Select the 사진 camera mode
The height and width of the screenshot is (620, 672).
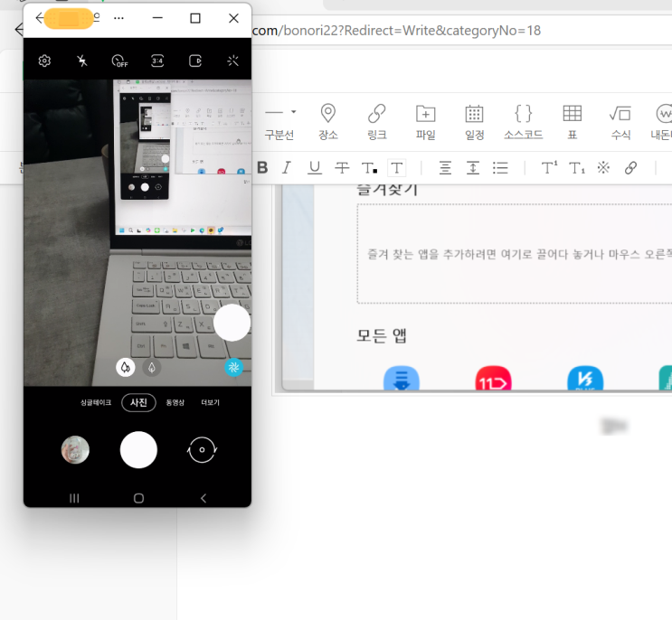click(x=138, y=402)
